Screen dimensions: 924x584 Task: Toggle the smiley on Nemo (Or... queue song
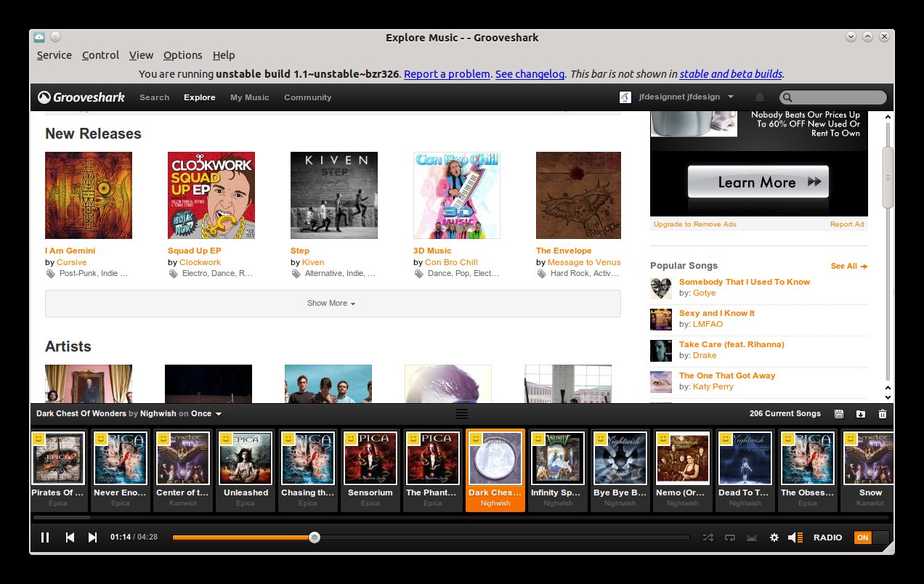tap(663, 439)
